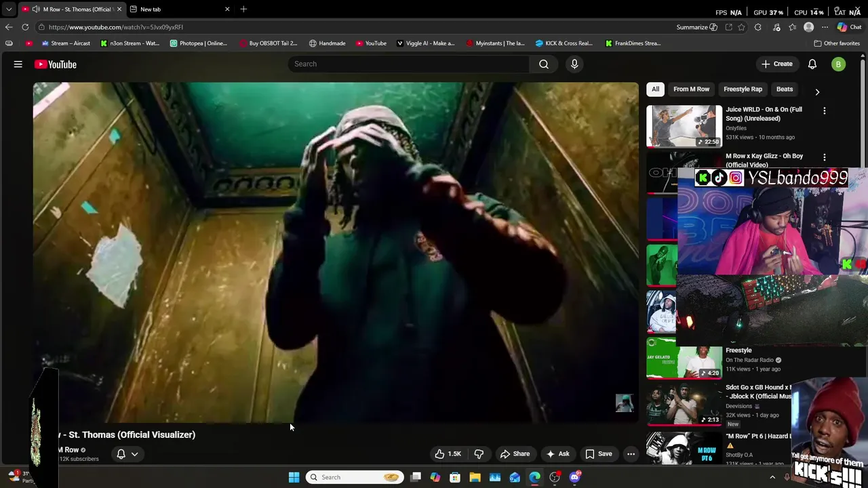The height and width of the screenshot is (488, 868).
Task: Open Sdot Go x GB Hound video thumbnail
Action: (x=684, y=404)
